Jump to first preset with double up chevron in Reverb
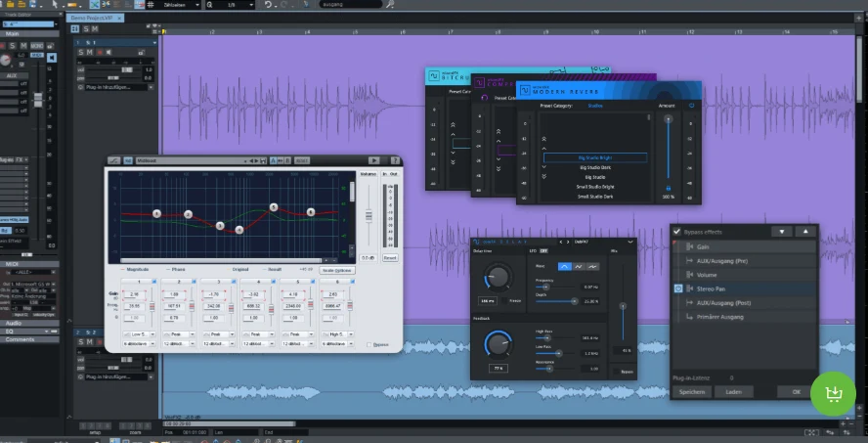Image resolution: width=868 pixels, height=443 pixels. click(x=544, y=139)
